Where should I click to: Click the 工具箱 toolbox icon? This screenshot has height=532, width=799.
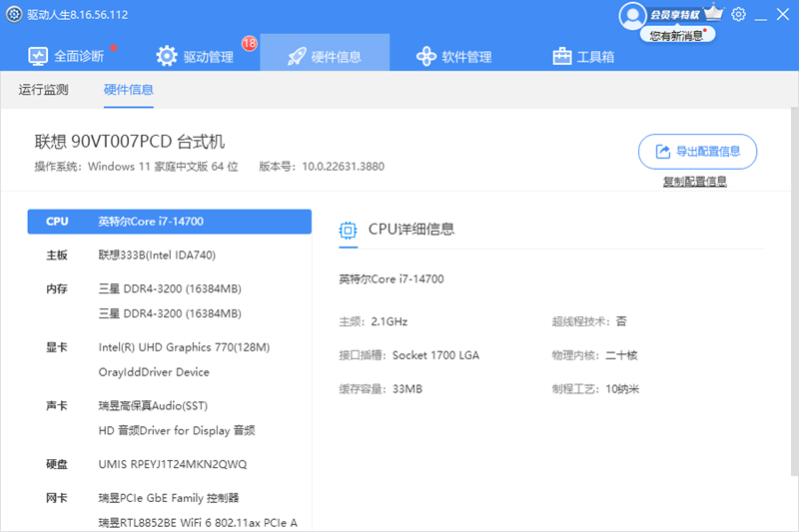click(562, 56)
